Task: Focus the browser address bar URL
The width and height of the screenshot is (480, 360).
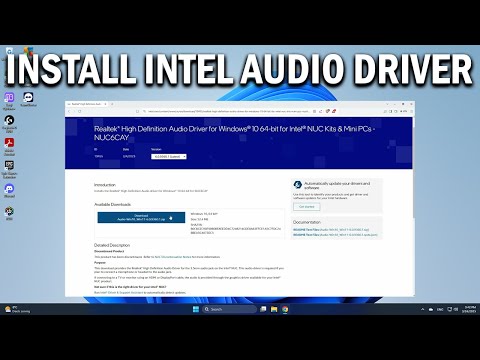Action: pos(228,111)
